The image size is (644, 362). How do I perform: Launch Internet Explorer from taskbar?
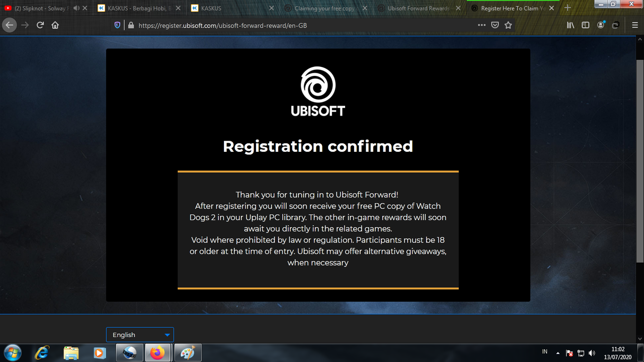coord(42,353)
